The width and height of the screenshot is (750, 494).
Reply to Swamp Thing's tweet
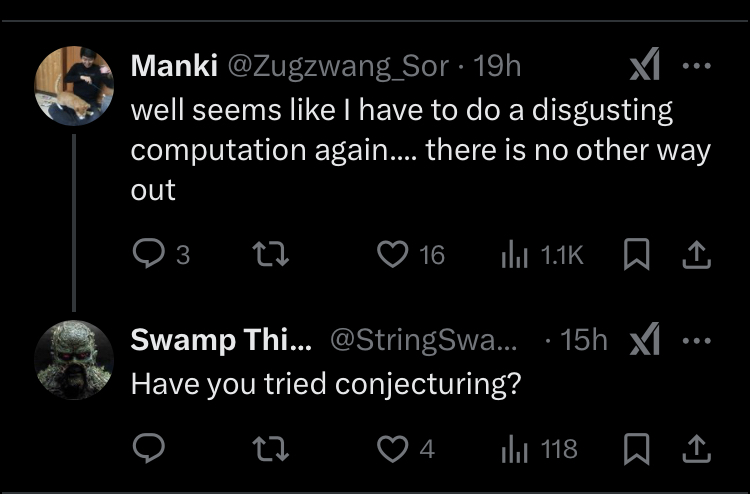click(x=148, y=449)
